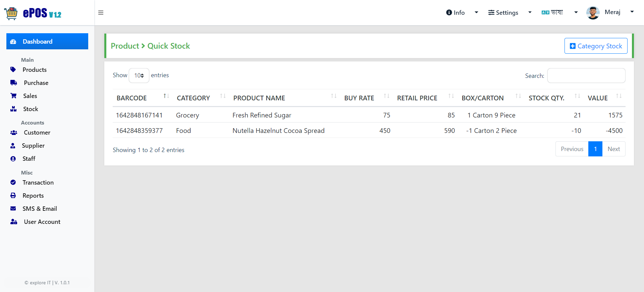Viewport: 644px width, 292px height.
Task: Toggle sorting by Retail Price column
Action: coord(426,98)
